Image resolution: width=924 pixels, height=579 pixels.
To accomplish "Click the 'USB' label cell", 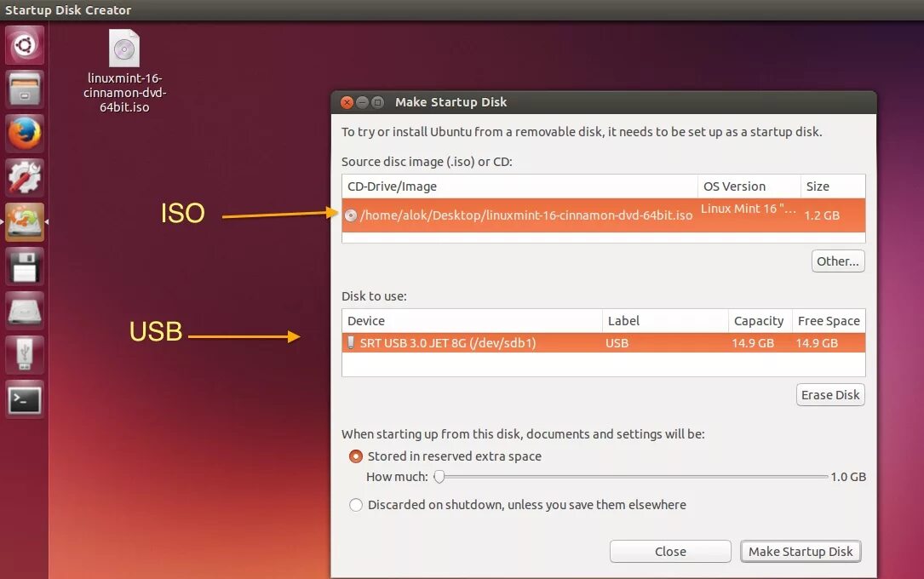I will (617, 343).
